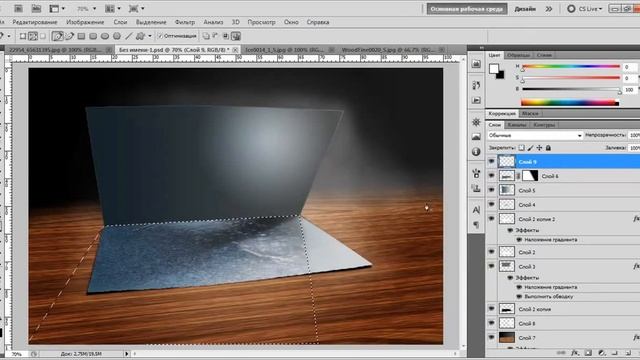Screen dimensions: 640x360
Task: Choose the Line shape tool
Action: [129, 36]
